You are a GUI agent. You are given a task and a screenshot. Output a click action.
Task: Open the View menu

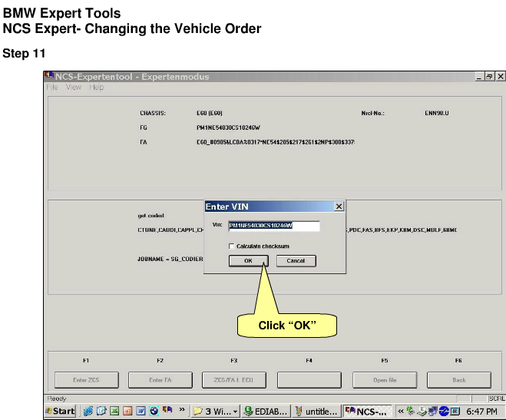click(x=74, y=87)
